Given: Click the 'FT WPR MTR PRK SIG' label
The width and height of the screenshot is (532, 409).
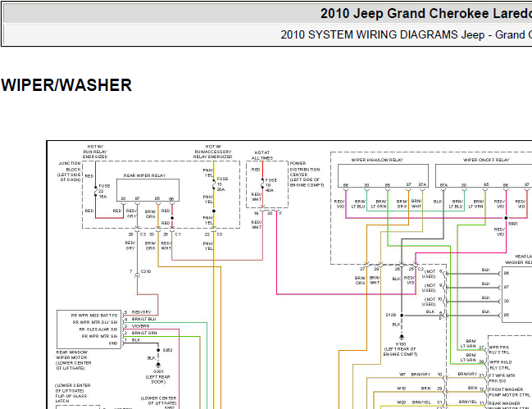Looking at the screenshot, I should pos(502,378).
